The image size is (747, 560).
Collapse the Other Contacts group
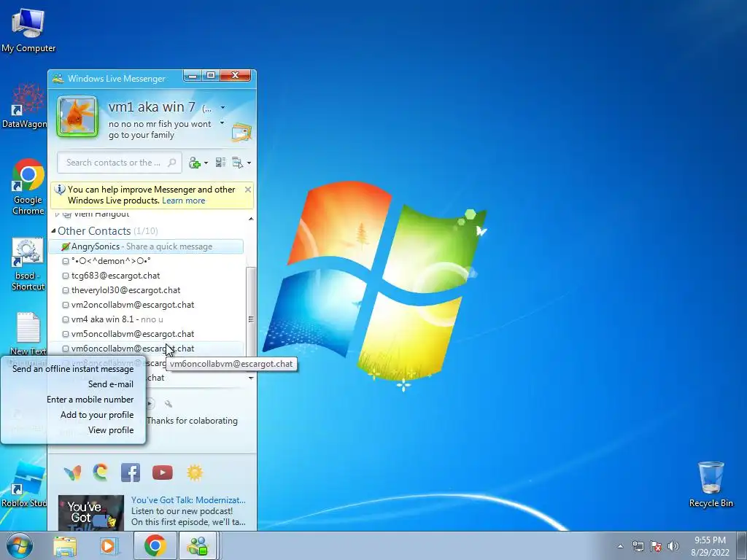53,231
